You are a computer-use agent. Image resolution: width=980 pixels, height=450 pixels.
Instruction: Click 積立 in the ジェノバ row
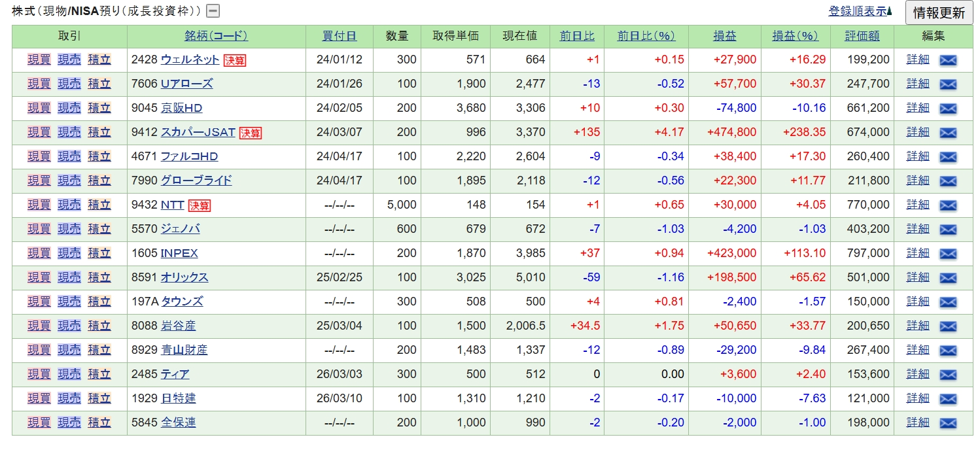pyautogui.click(x=99, y=229)
